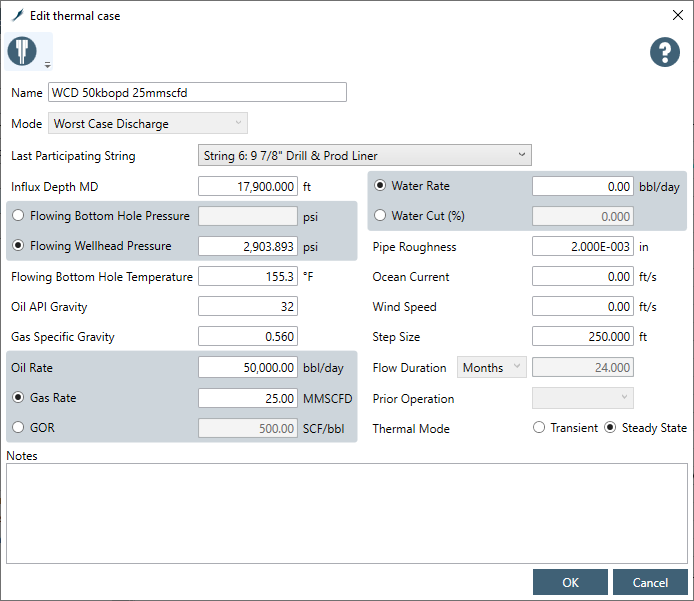Open the Prior Operation dropdown

583,398
